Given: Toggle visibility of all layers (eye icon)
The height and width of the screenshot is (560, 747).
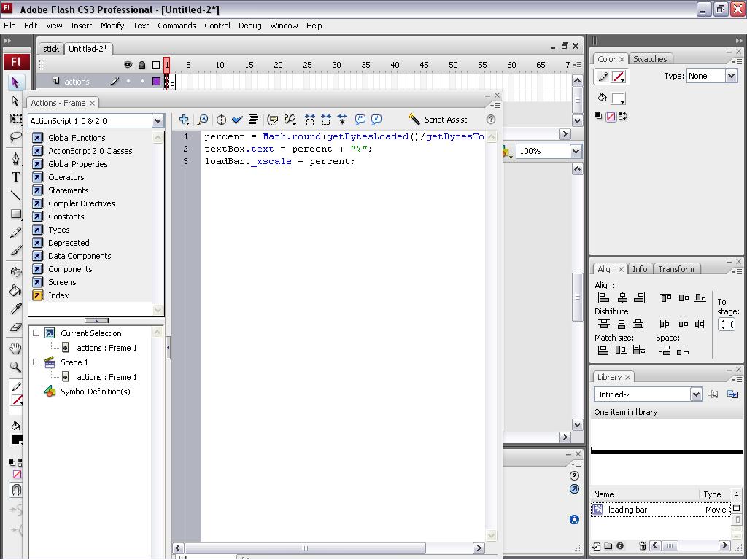Looking at the screenshot, I should coord(128,65).
